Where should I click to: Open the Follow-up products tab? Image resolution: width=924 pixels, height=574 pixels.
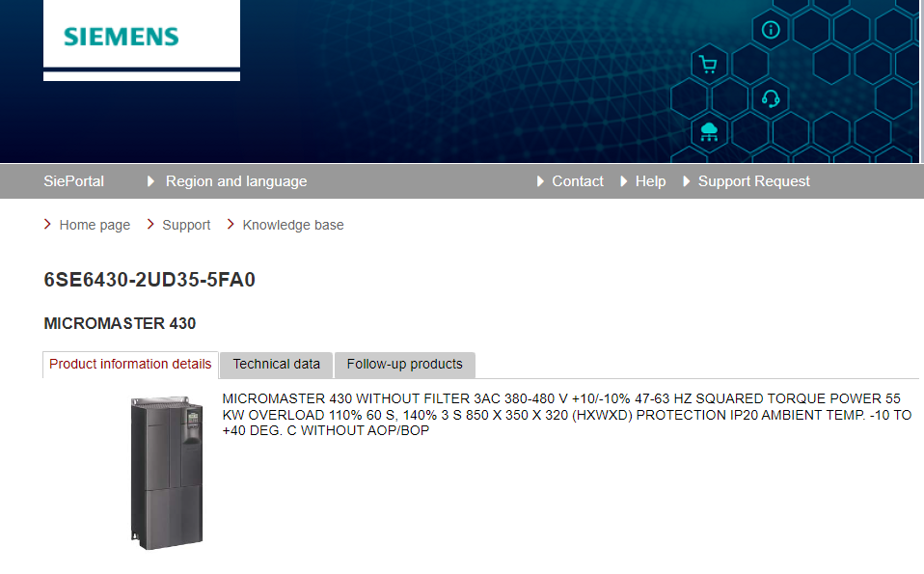click(x=404, y=365)
